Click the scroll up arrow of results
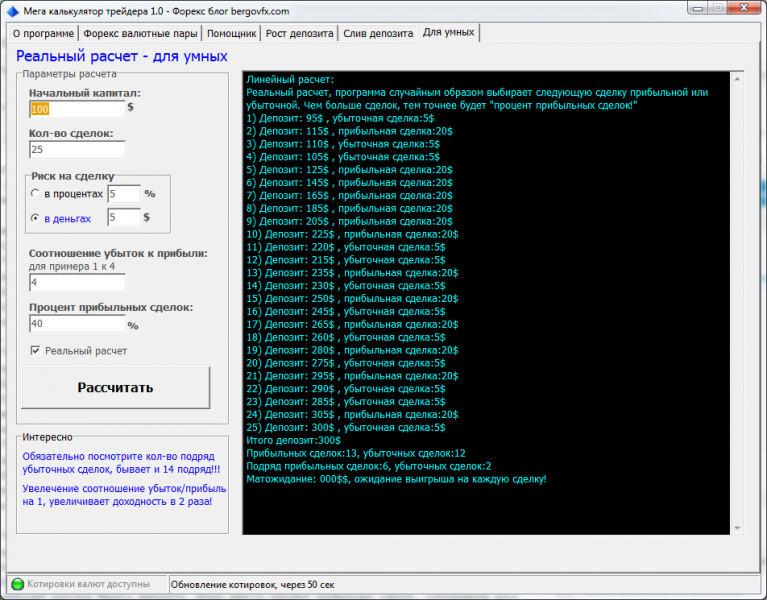Viewport: 767px width, 600px height. 737,78
